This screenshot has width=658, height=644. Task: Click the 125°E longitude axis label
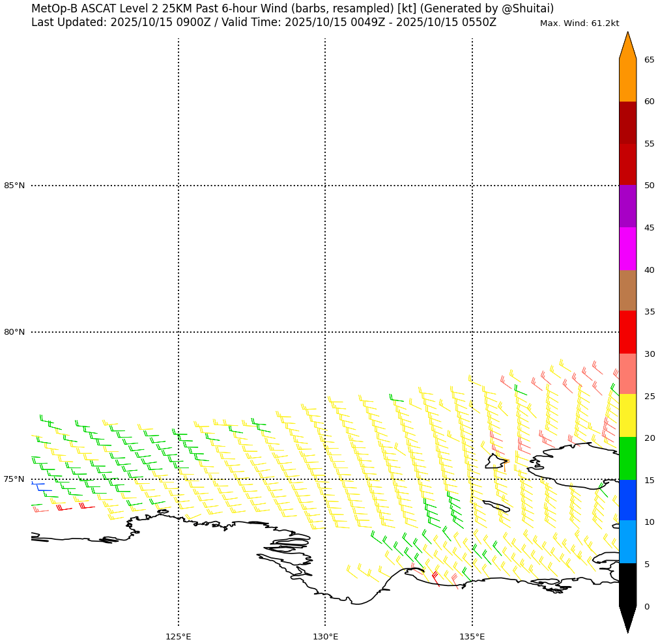pos(178,636)
